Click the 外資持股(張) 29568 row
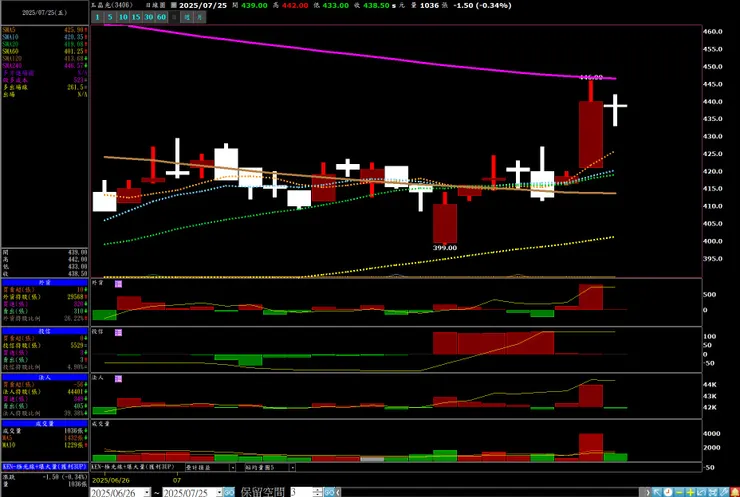This screenshot has width=740, height=497. pos(44,297)
